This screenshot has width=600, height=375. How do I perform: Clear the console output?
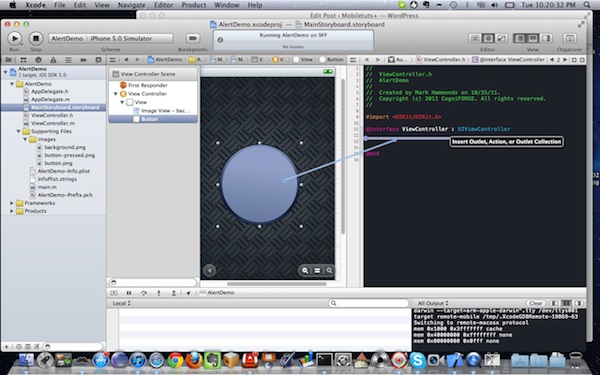pos(535,303)
